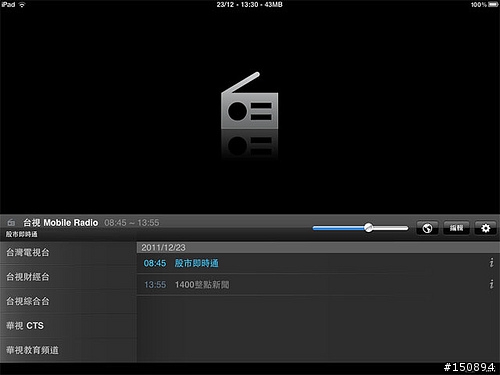Click the 2011/12/23 date header

(x=318, y=247)
